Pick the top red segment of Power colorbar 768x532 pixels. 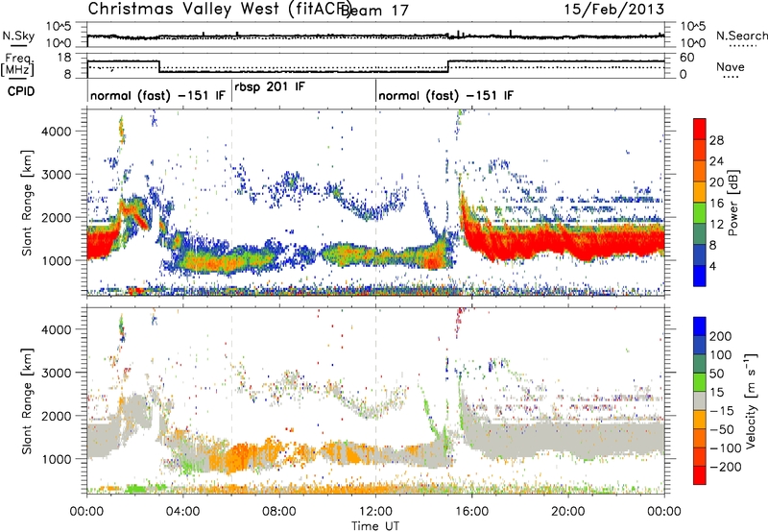pos(700,129)
